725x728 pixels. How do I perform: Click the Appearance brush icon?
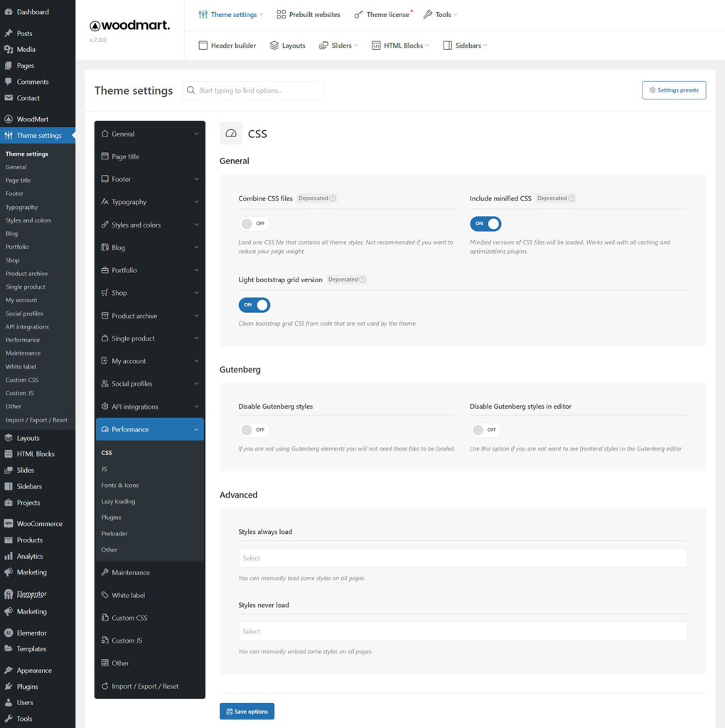tap(9, 670)
